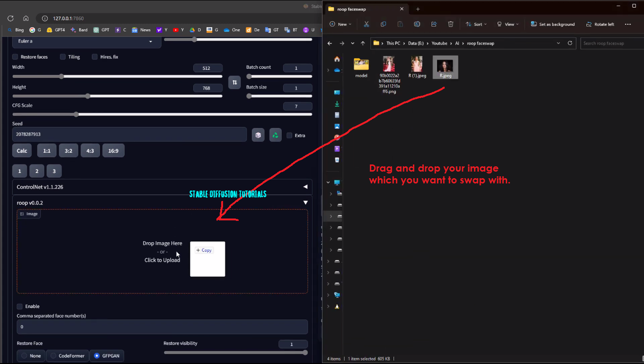
Task: Set aspect ratio to 4:3
Action: [90, 151]
